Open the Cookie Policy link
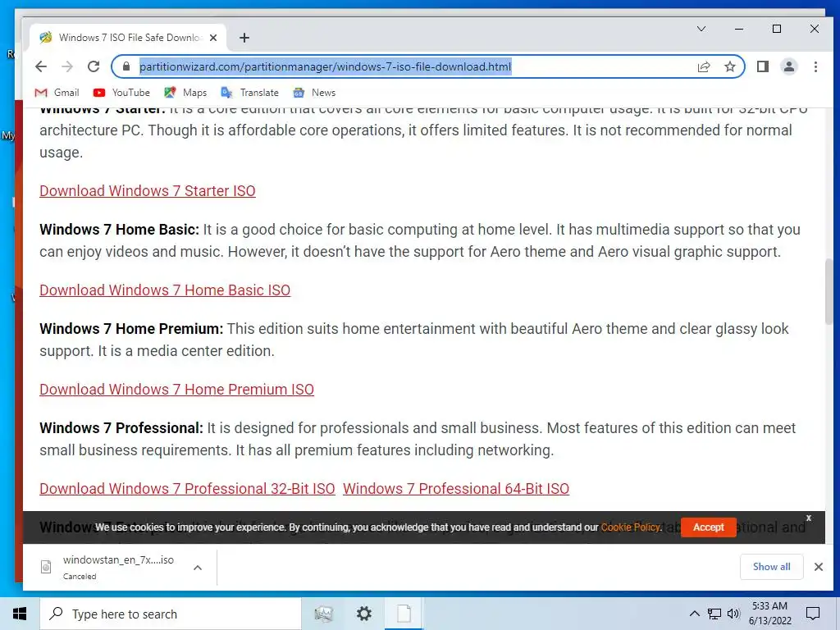 (630, 527)
